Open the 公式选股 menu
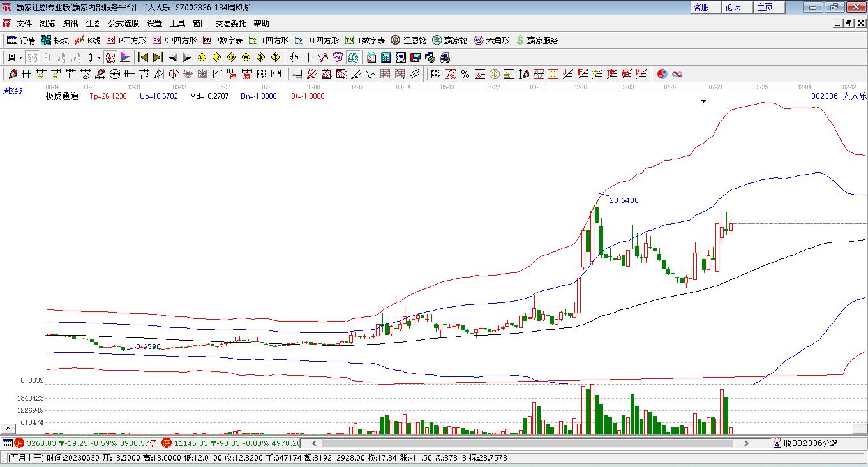The height and width of the screenshot is (467, 868). tap(123, 24)
